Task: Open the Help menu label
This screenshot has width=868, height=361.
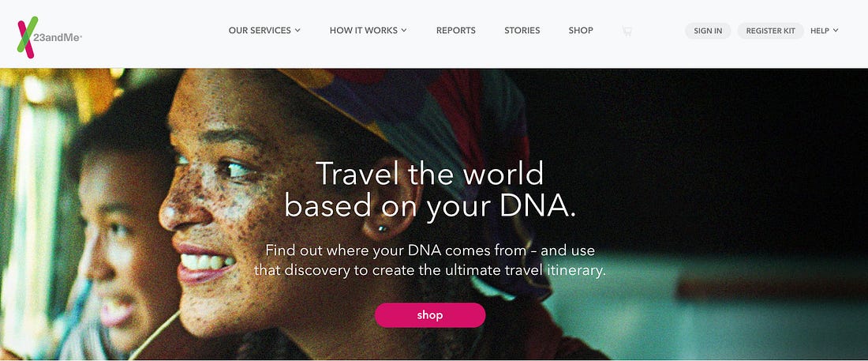Action: 819,31
